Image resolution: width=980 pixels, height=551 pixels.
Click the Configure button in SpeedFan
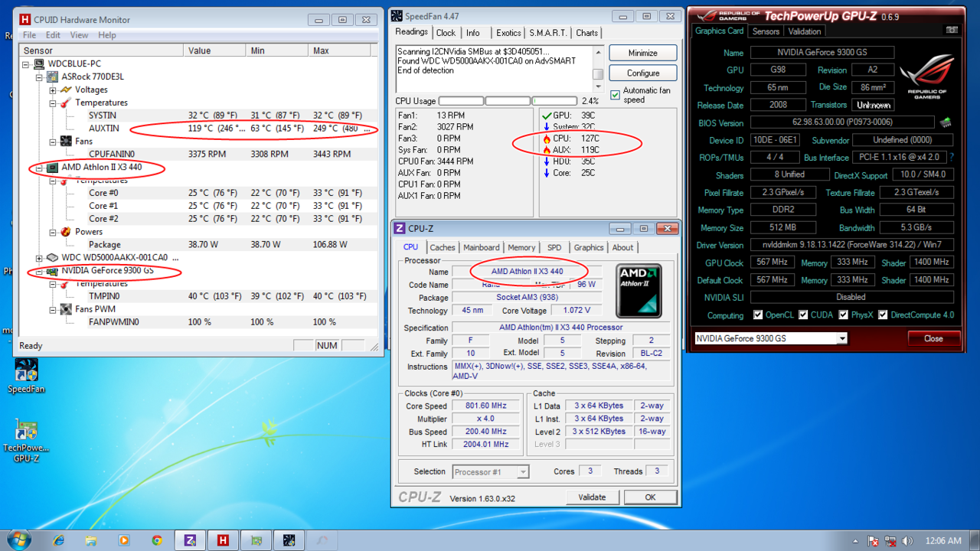643,73
